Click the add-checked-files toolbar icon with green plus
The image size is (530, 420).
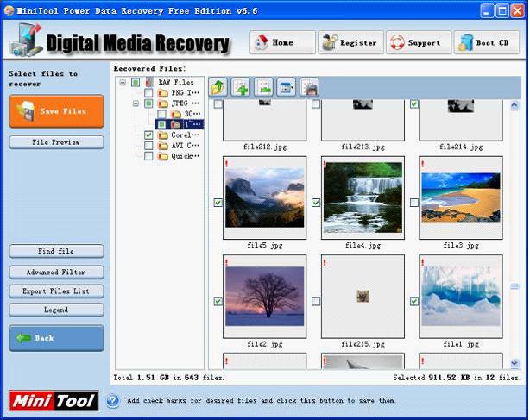tap(240, 87)
